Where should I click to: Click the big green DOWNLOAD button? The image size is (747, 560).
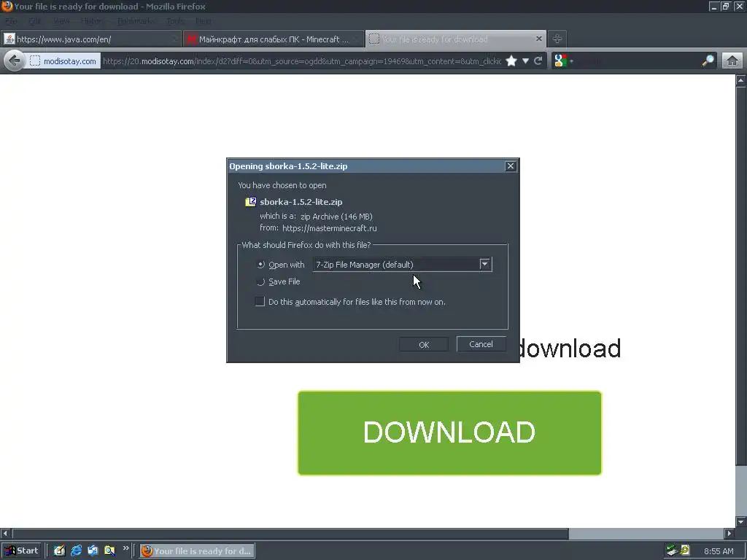(449, 433)
